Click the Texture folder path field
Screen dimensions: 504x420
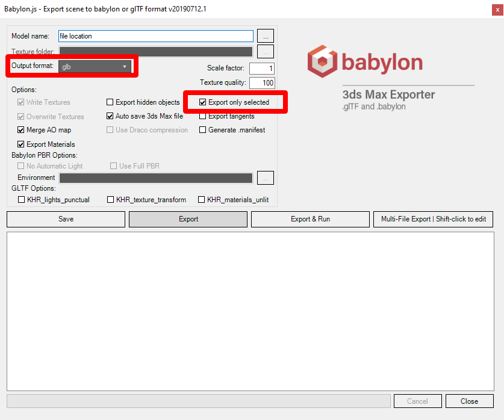point(156,52)
